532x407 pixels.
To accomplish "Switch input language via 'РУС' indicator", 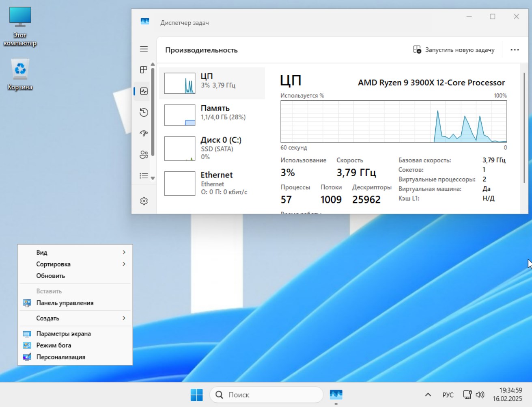I will tap(448, 395).
